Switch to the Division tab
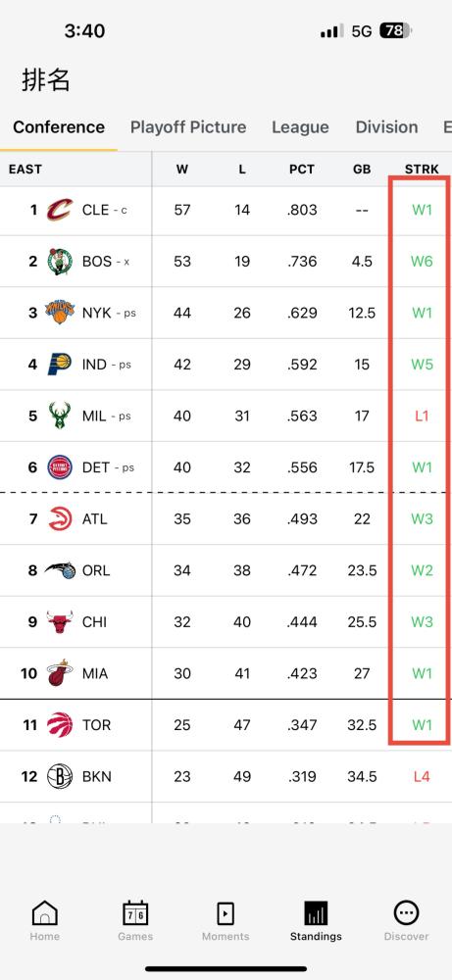Screen dimensions: 452x980 coord(386,126)
